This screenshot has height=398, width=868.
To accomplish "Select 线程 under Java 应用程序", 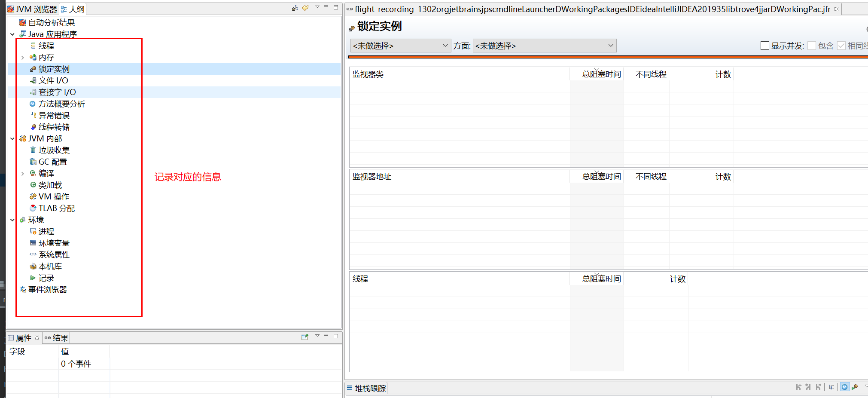I will (x=46, y=46).
